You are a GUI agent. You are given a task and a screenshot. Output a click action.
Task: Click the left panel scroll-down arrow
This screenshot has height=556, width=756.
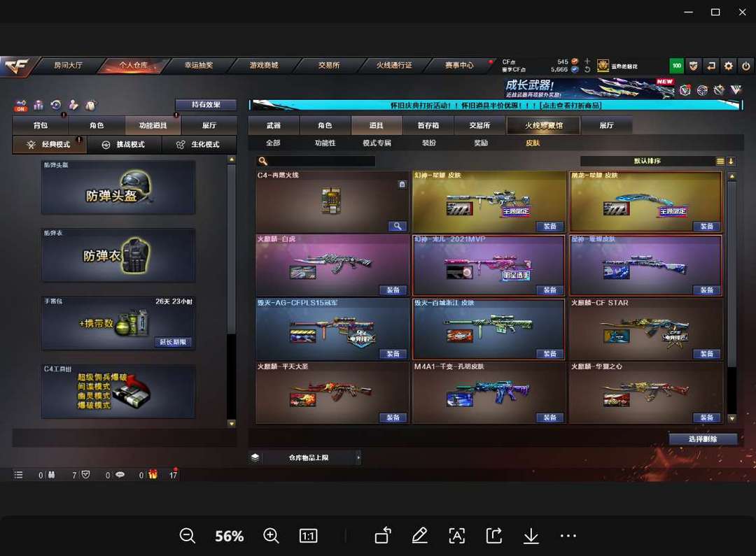232,424
